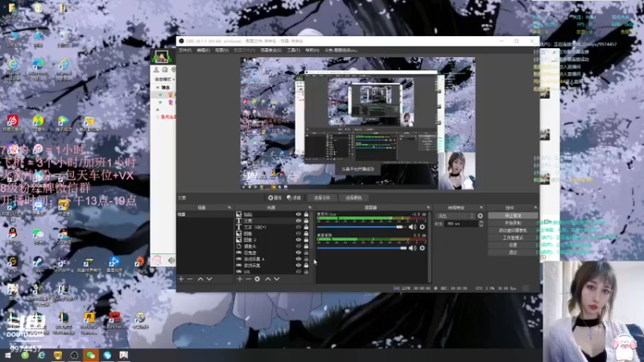Add a new scene with the plus icon
The image size is (644, 362).
[x=181, y=279]
